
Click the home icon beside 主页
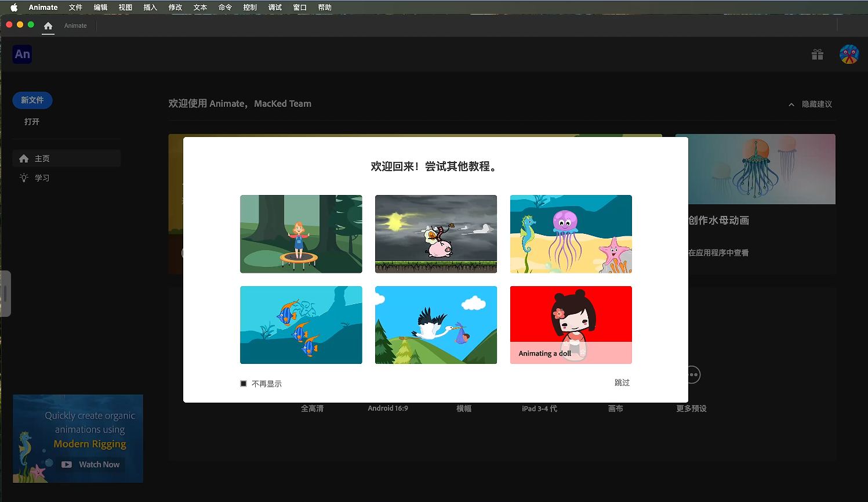(x=24, y=158)
